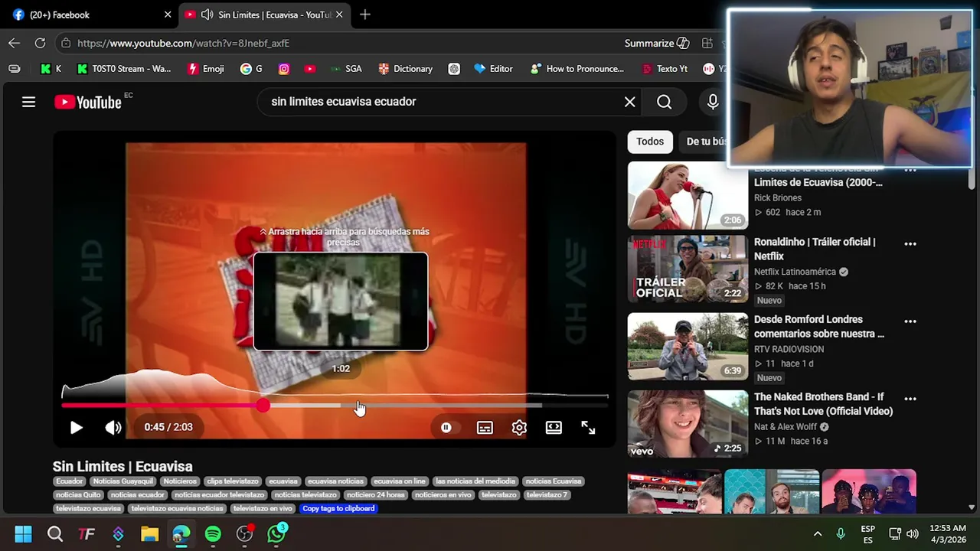Open Windows taskbar search
Screen dimensions: 980x551
point(55,533)
